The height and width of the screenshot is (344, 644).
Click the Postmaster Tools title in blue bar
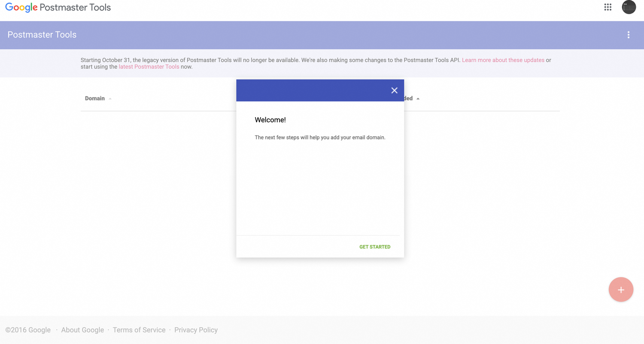(x=42, y=35)
